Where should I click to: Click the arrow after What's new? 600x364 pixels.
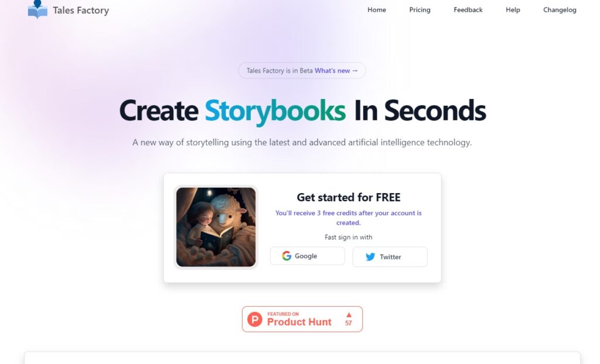[354, 71]
